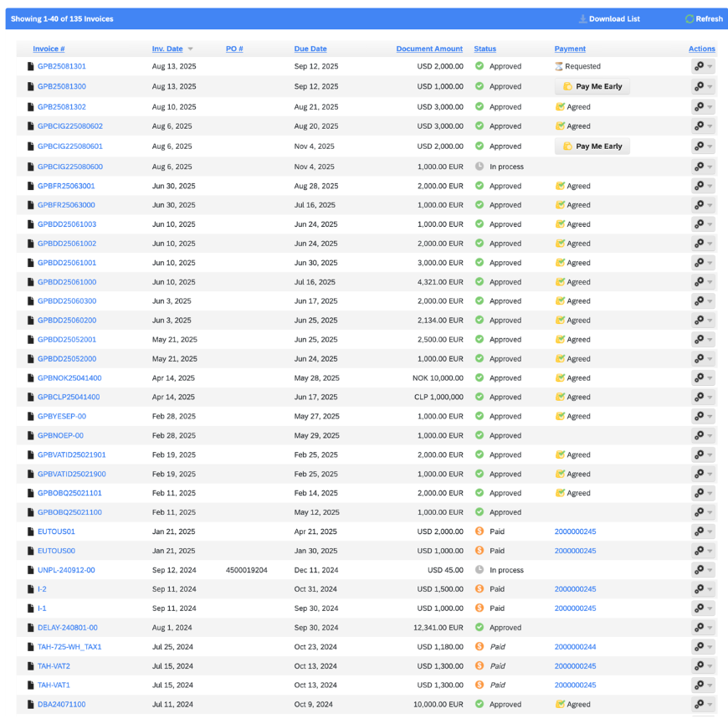Open invoice GPBDD25061002
The height and width of the screenshot is (724, 728).
pyautogui.click(x=67, y=244)
